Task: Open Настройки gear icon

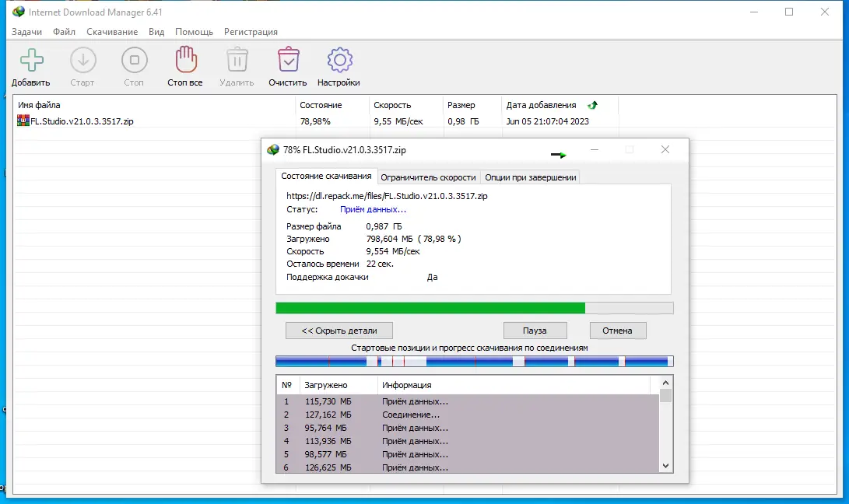Action: point(339,60)
